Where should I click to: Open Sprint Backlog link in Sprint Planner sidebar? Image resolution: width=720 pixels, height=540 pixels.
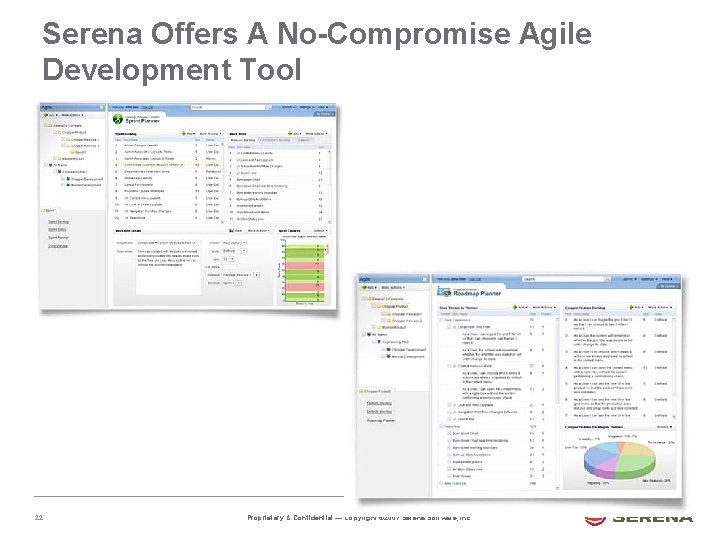click(58, 222)
